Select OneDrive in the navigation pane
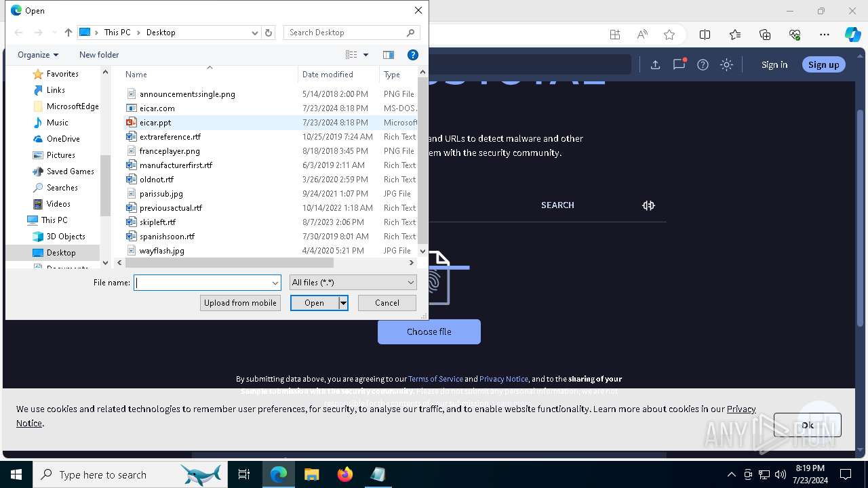Screen dimensions: 868x488 coord(63,139)
